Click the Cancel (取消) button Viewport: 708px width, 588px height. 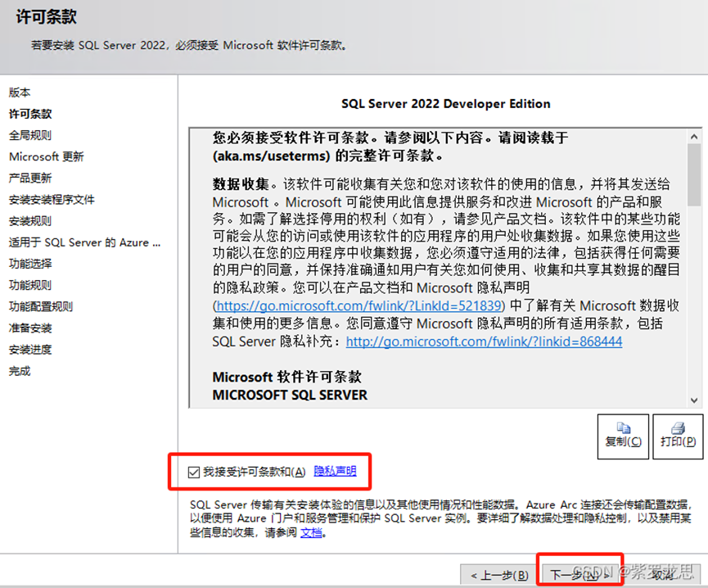[x=661, y=575]
